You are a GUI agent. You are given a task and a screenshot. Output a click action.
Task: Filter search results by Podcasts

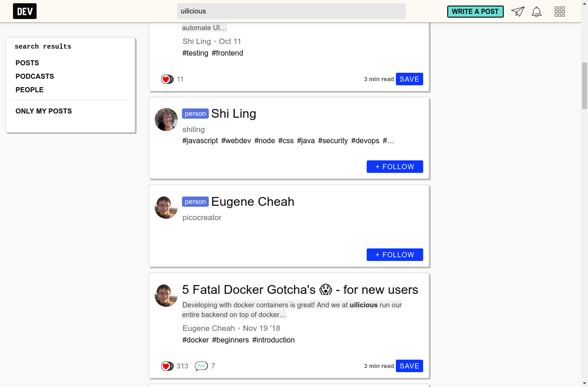point(35,76)
